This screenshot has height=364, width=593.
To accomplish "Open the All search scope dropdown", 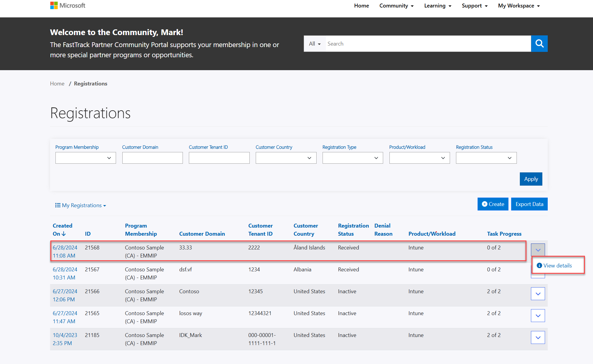I will (315, 44).
